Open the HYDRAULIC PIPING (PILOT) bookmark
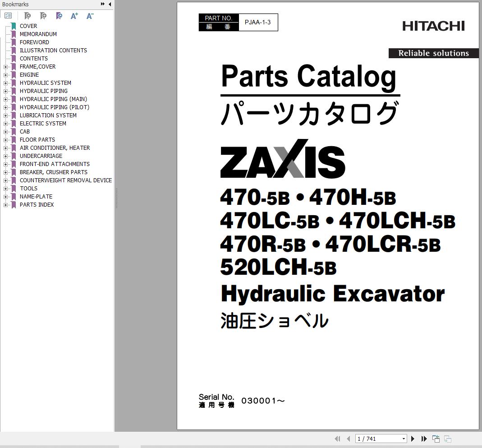 coord(55,107)
